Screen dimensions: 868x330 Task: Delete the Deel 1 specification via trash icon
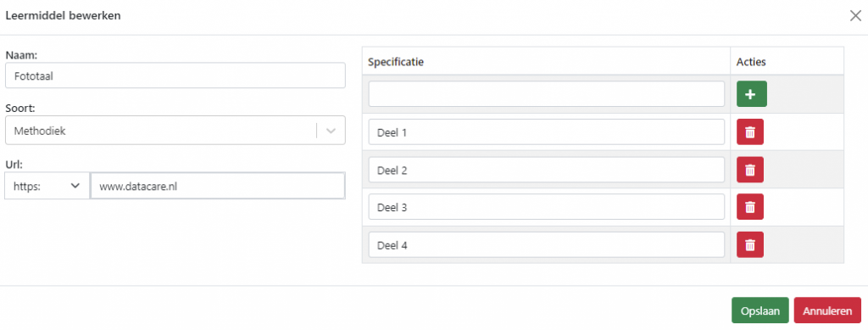(x=750, y=132)
